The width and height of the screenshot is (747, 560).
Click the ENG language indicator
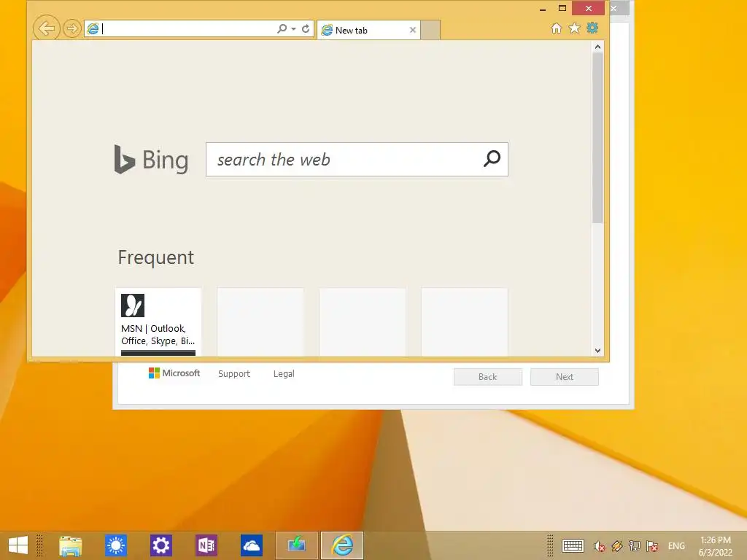(x=676, y=546)
